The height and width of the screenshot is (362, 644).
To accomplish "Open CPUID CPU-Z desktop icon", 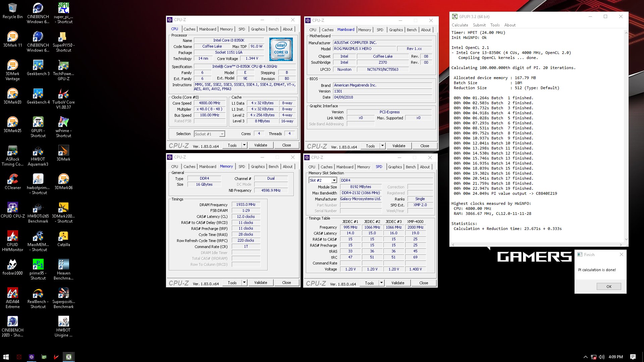I will [12, 210].
